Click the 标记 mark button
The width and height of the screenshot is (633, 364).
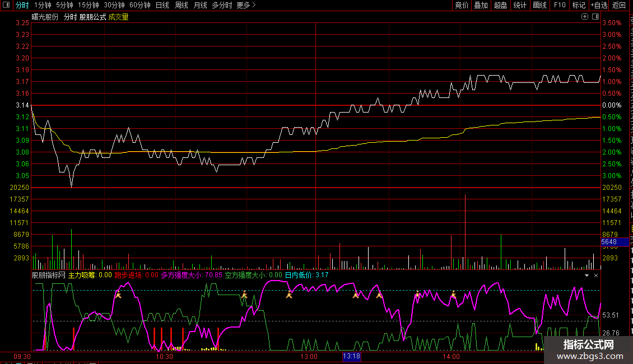579,5
